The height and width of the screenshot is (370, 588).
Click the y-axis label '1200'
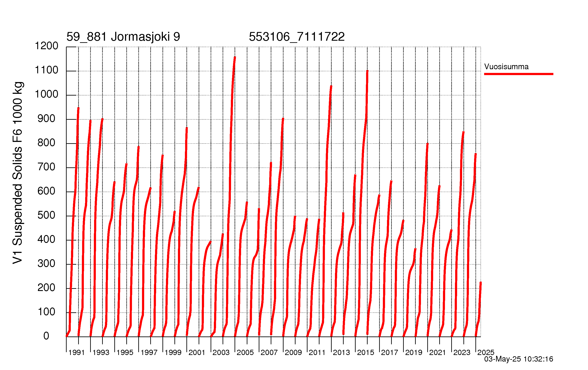(x=46, y=46)
